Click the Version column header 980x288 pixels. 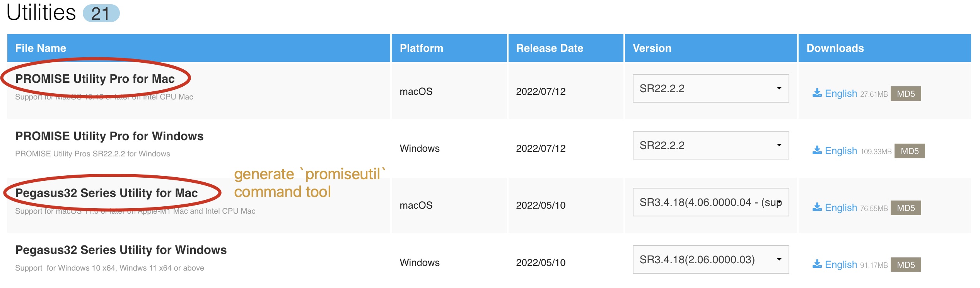pyautogui.click(x=711, y=48)
